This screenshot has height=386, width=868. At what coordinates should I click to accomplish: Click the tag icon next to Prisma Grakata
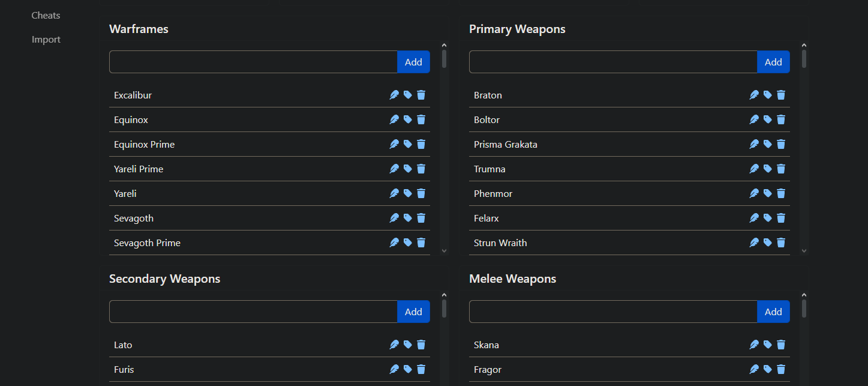click(x=768, y=144)
